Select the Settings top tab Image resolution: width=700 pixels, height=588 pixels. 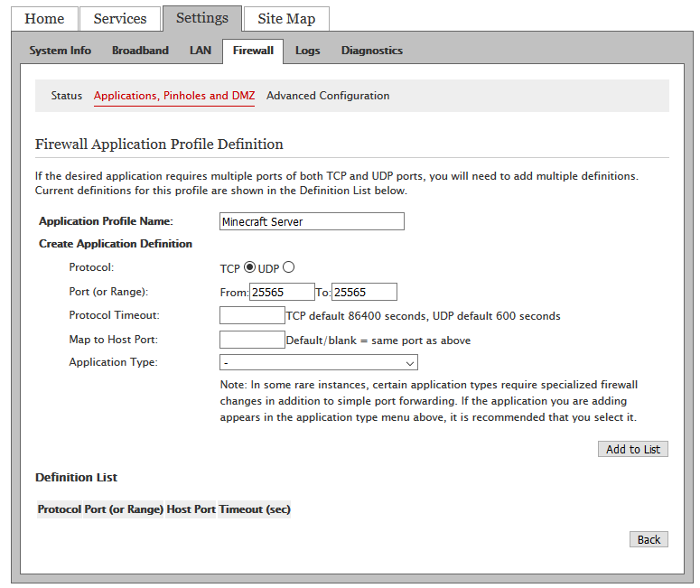(202, 18)
